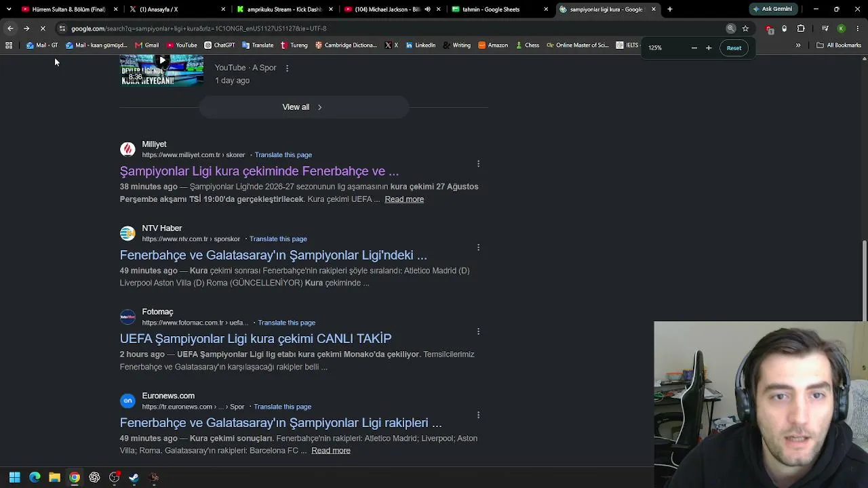Translate the NTV Haber result page
This screenshot has width=868, height=488.
point(278,239)
